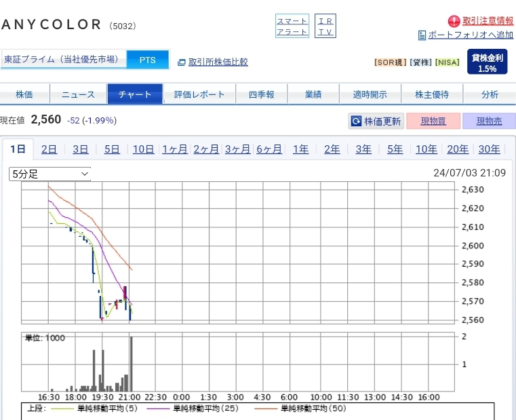Open the 四季報 tab
The image size is (516, 420).
point(262,94)
